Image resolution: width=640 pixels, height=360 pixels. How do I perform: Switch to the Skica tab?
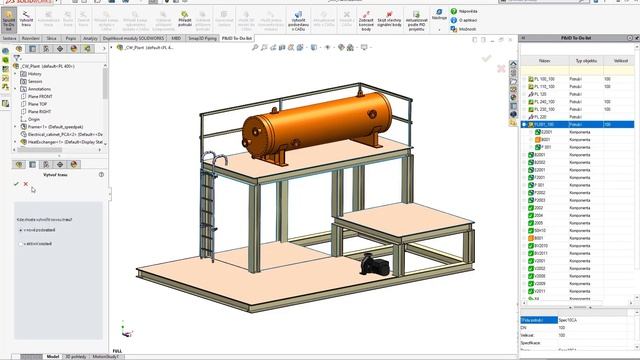51,38
